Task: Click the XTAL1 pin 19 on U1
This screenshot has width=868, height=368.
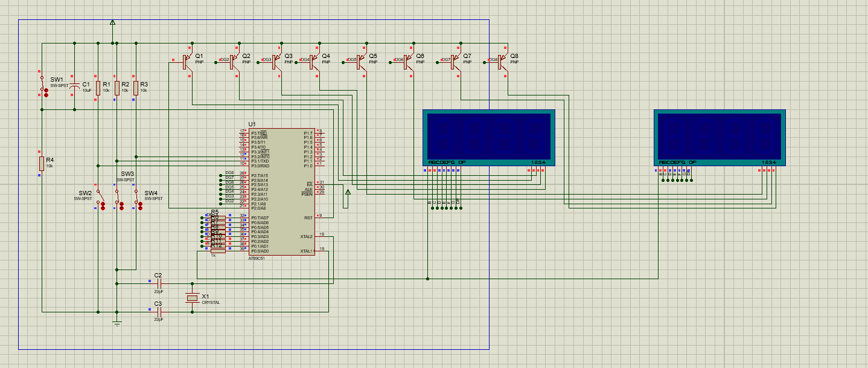Action: pos(320,251)
